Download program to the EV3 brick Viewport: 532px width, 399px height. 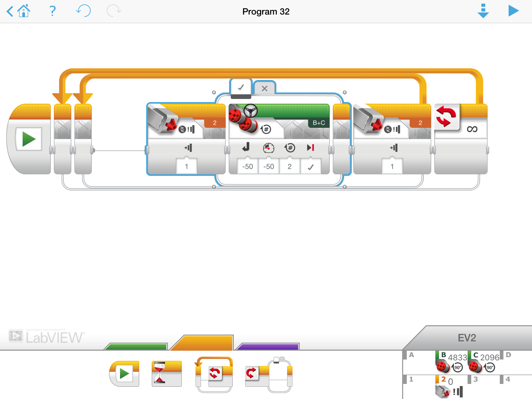[483, 11]
